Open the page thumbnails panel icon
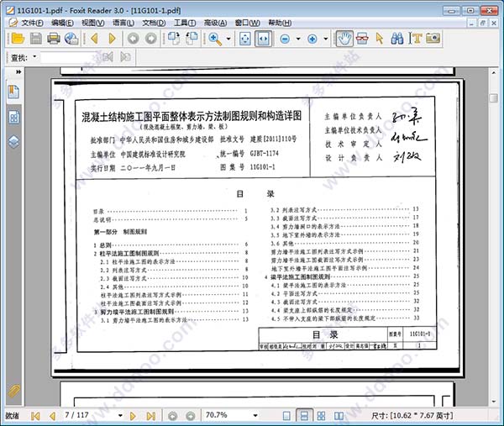The height and width of the screenshot is (426, 504). (13, 118)
